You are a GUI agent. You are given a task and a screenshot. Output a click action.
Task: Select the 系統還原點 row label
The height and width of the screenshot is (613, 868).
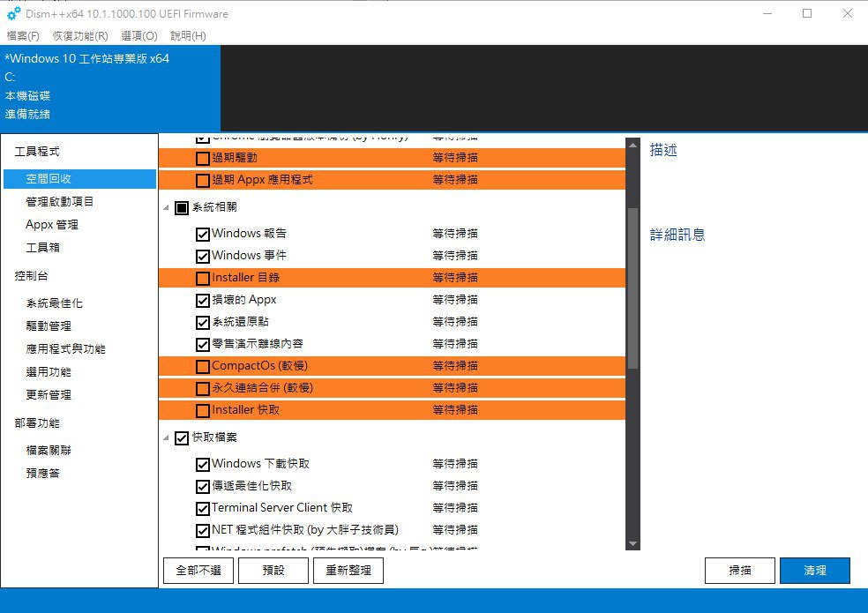(x=240, y=322)
